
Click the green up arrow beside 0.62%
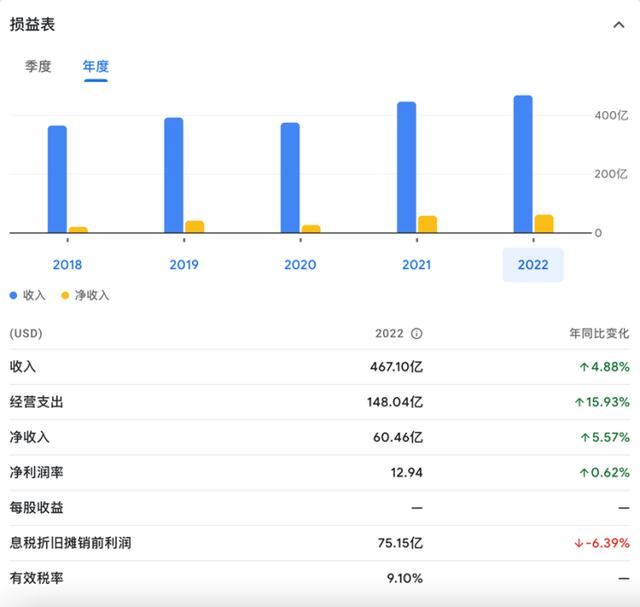click(x=584, y=472)
